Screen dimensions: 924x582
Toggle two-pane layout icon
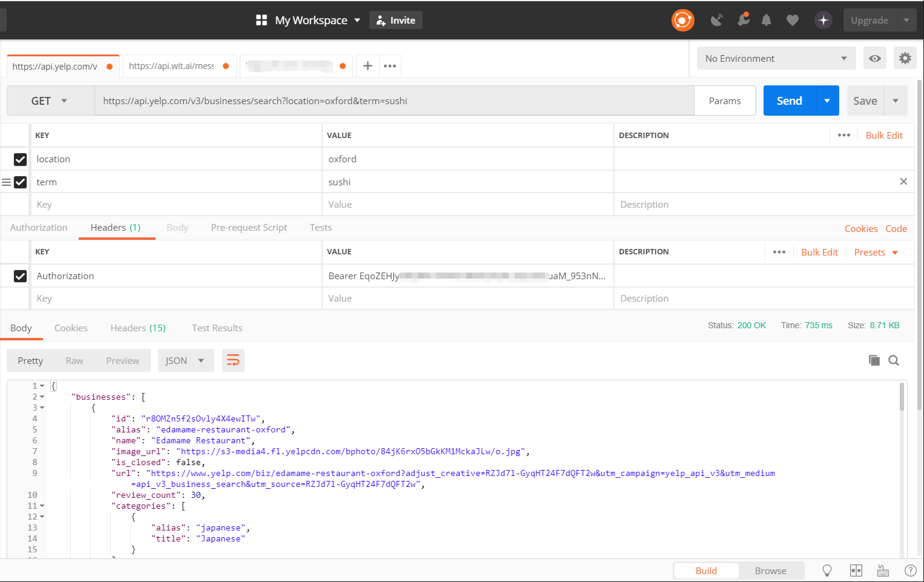pyautogui.click(x=856, y=570)
